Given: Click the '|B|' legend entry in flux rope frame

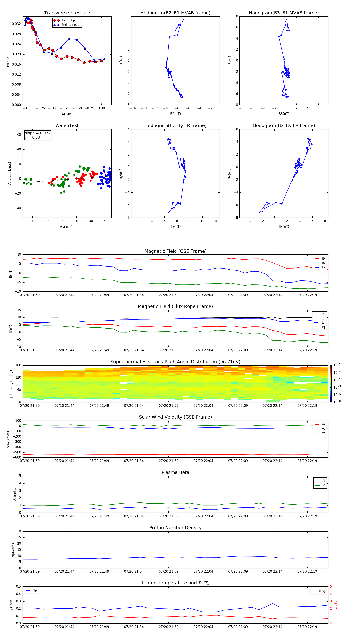Looking at the screenshot, I should coord(320,327).
